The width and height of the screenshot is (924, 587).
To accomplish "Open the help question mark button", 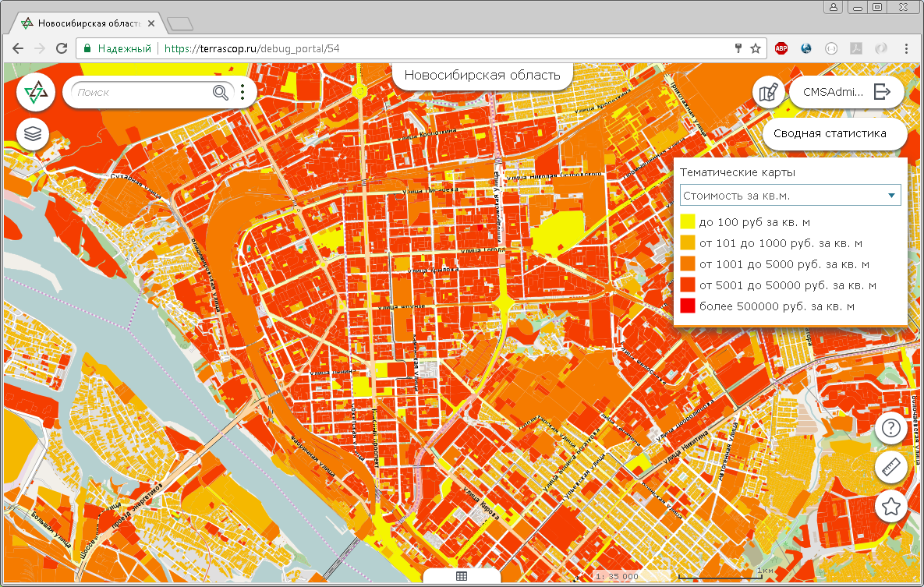I will [x=890, y=427].
